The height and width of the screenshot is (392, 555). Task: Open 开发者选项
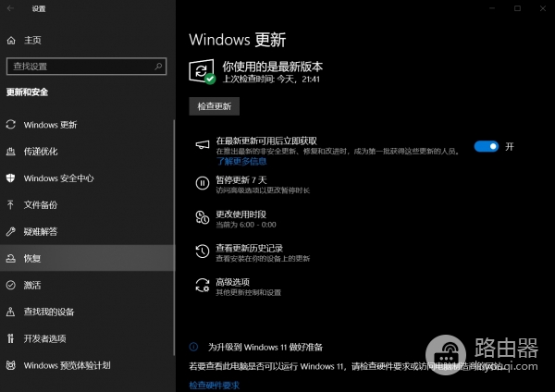pos(45,338)
